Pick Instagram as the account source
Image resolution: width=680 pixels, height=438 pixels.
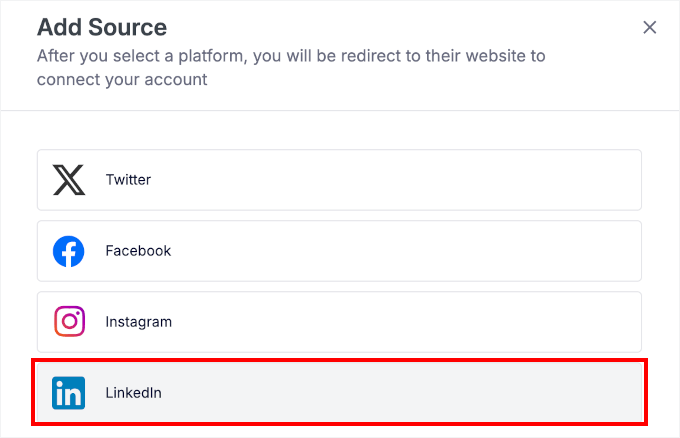(x=339, y=322)
